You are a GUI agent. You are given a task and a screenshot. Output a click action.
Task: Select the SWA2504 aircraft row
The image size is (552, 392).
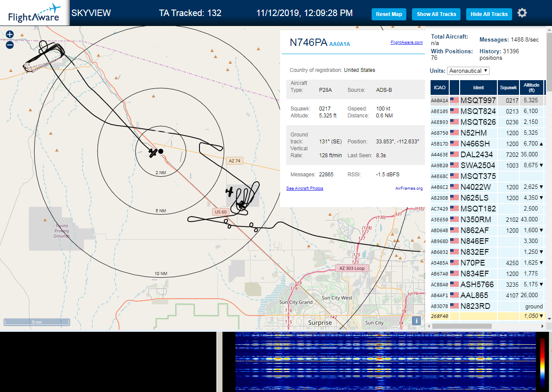click(x=487, y=165)
